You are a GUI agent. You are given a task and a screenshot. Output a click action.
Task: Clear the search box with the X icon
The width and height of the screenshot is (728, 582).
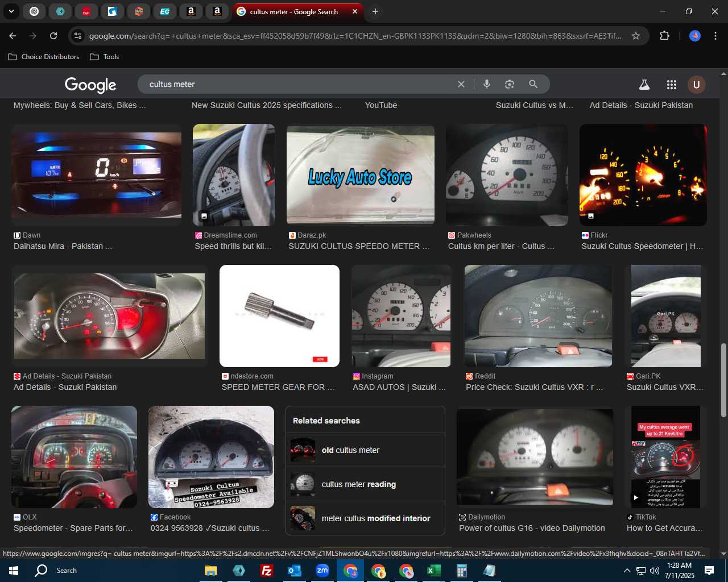point(461,84)
